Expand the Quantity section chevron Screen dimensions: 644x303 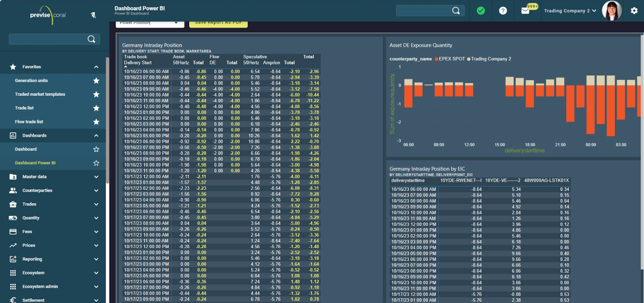[x=96, y=218]
